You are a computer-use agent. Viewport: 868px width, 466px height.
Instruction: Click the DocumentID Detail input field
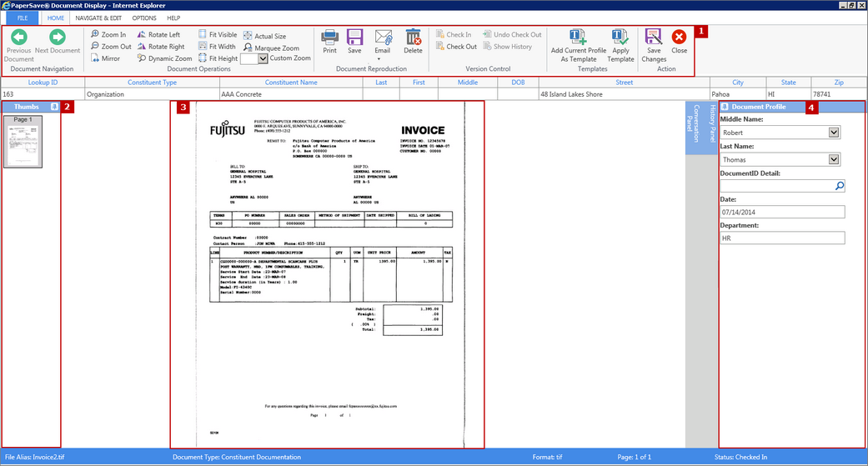click(777, 186)
